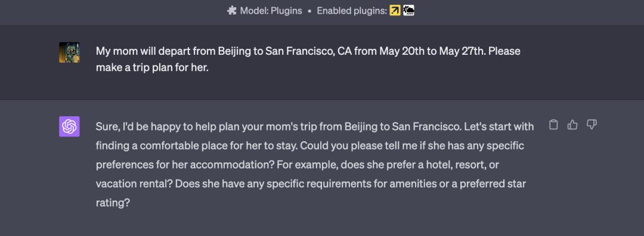The height and width of the screenshot is (236, 644).
Task: Click the purple ChatGPT avatar icon
Action: click(x=69, y=126)
